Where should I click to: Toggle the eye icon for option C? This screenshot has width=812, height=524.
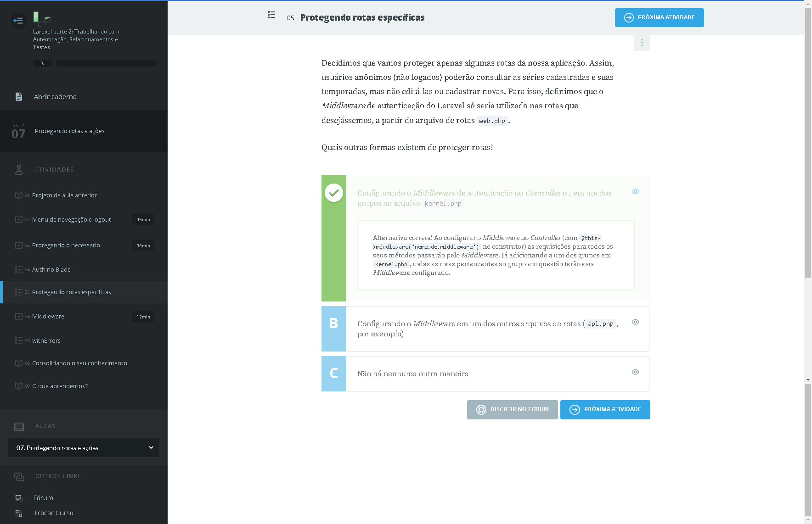635,372
